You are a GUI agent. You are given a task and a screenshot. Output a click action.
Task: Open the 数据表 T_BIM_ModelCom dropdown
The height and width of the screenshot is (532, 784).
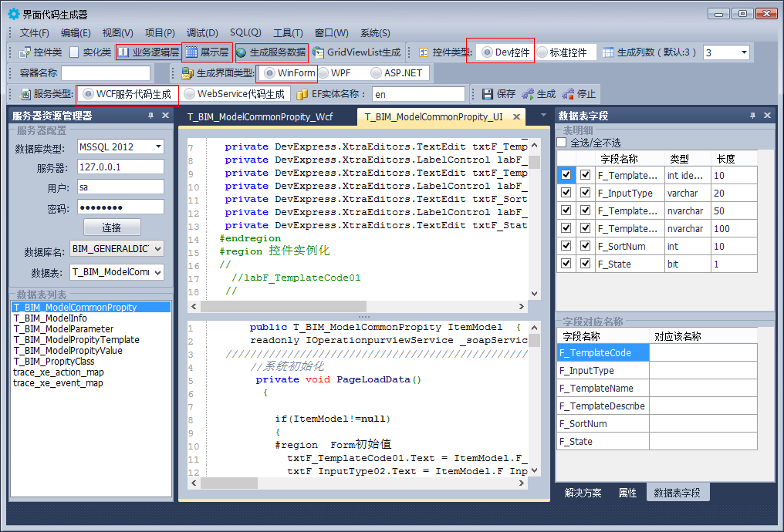[x=158, y=272]
